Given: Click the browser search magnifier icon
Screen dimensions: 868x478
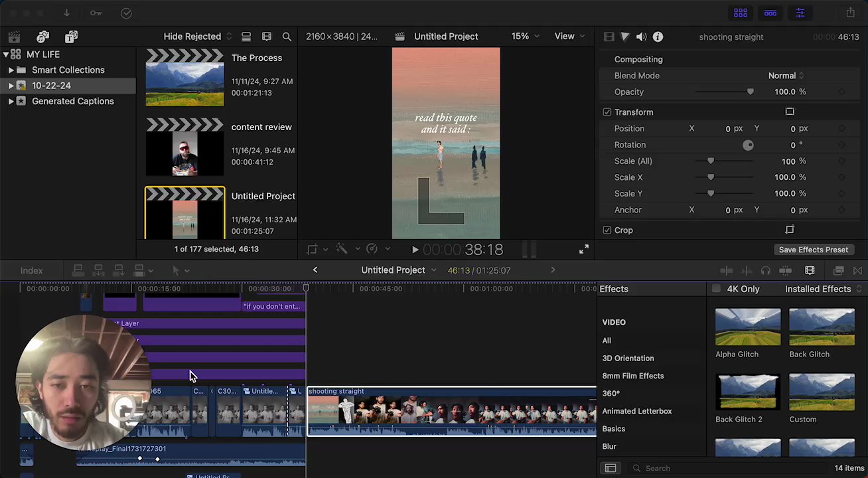Looking at the screenshot, I should pos(287,37).
